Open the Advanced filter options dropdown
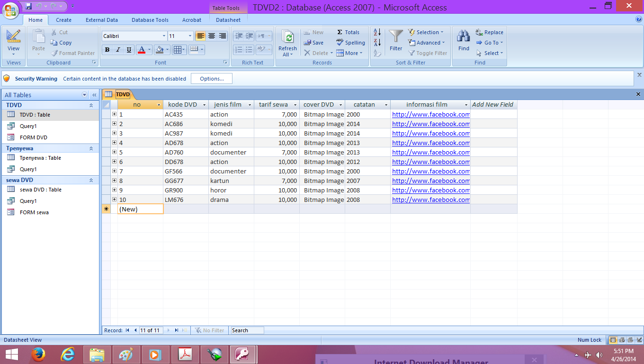644x364 pixels. [x=427, y=43]
